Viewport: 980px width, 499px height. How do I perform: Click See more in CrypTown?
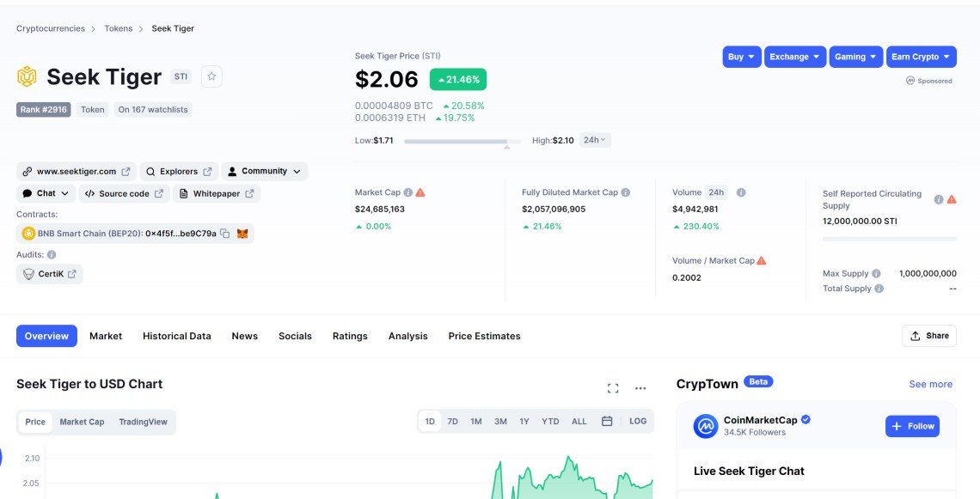931,384
